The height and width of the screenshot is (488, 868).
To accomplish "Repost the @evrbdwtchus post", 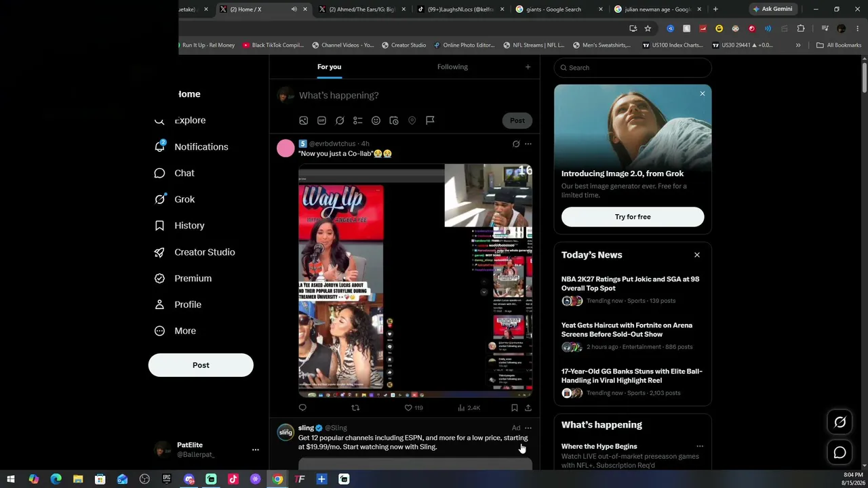I will click(x=355, y=408).
